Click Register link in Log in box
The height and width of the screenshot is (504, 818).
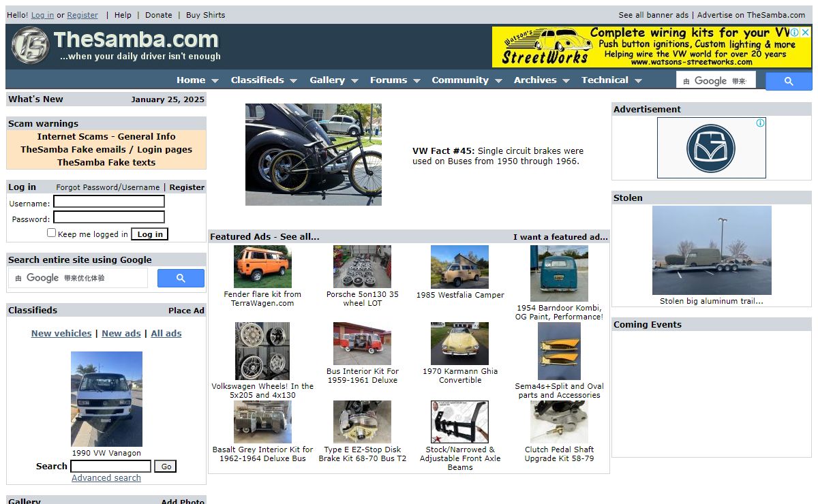click(187, 187)
